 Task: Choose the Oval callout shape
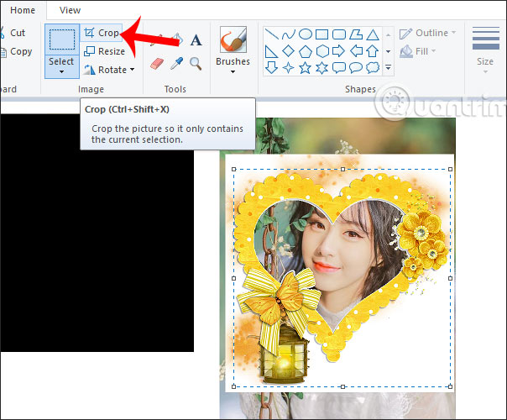pos(356,68)
